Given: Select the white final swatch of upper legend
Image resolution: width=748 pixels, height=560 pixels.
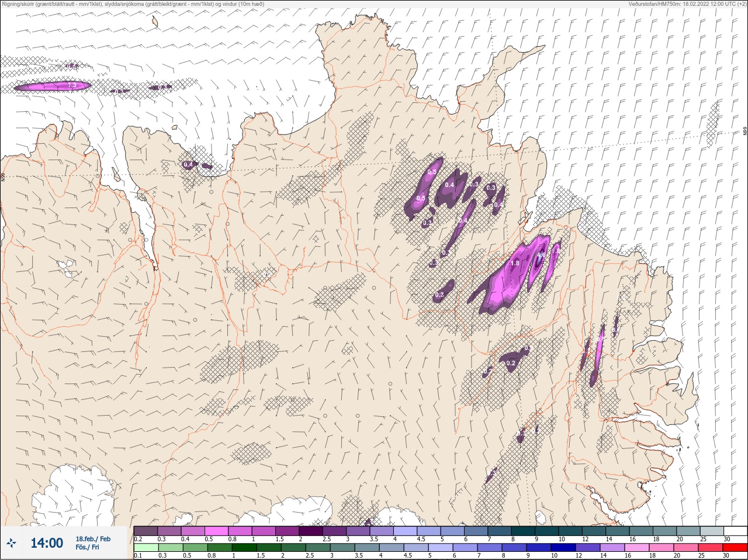Looking at the screenshot, I should point(735,531).
